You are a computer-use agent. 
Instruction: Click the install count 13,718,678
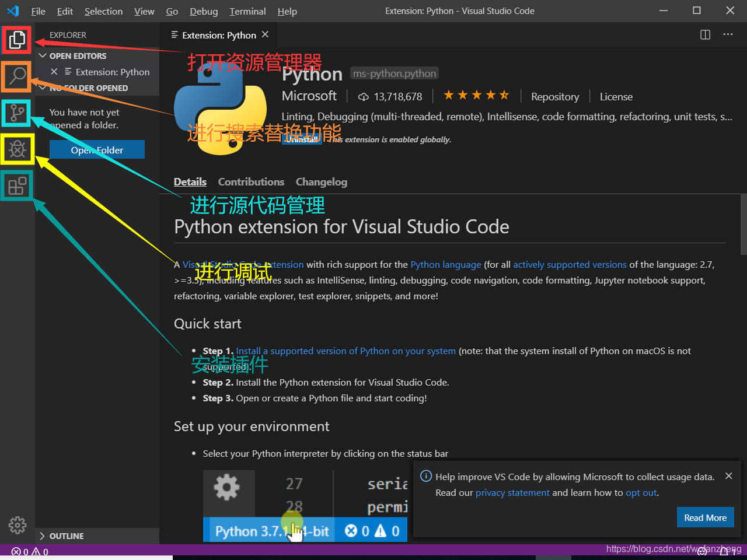tap(390, 97)
